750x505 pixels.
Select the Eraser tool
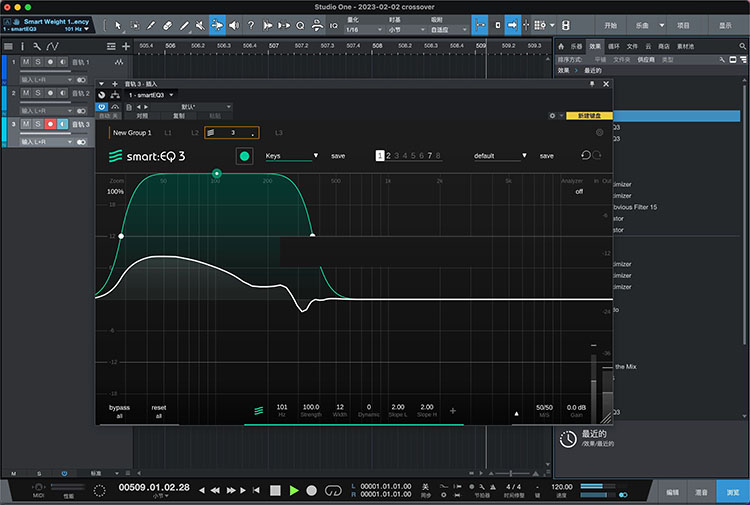tap(167, 25)
